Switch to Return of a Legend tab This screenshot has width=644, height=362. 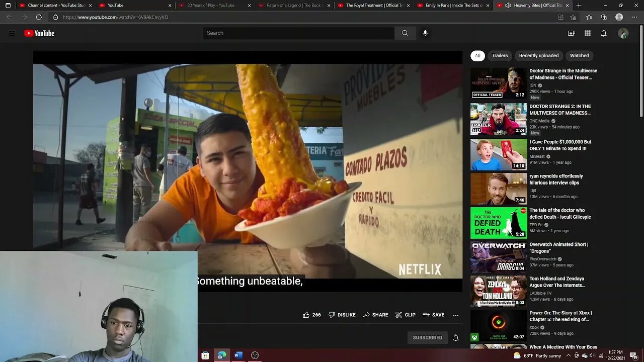coord(293,6)
